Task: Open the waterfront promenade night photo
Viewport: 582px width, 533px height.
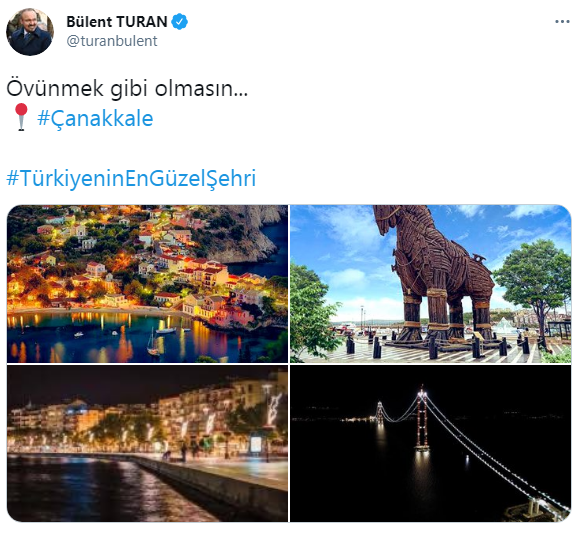Action: (147, 443)
